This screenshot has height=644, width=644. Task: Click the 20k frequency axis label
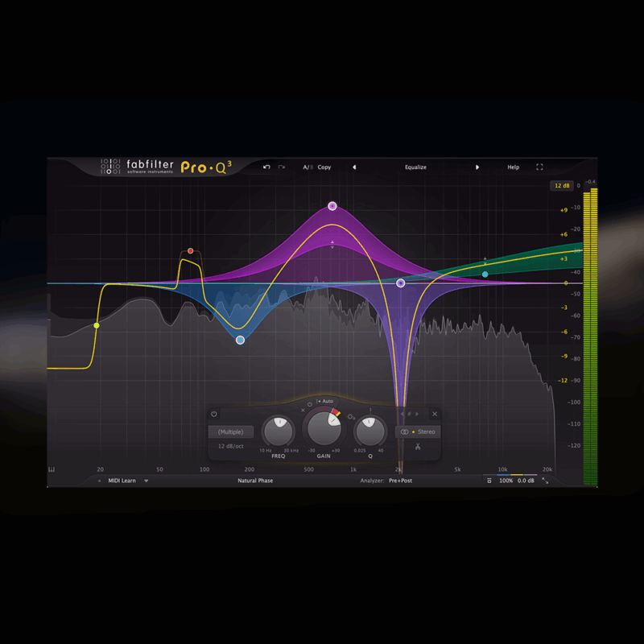[547, 469]
